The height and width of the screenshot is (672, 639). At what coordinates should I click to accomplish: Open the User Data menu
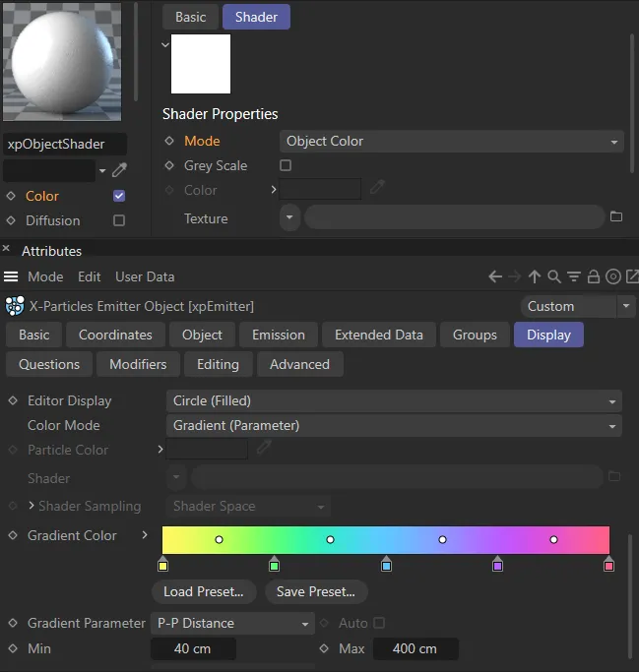(145, 276)
